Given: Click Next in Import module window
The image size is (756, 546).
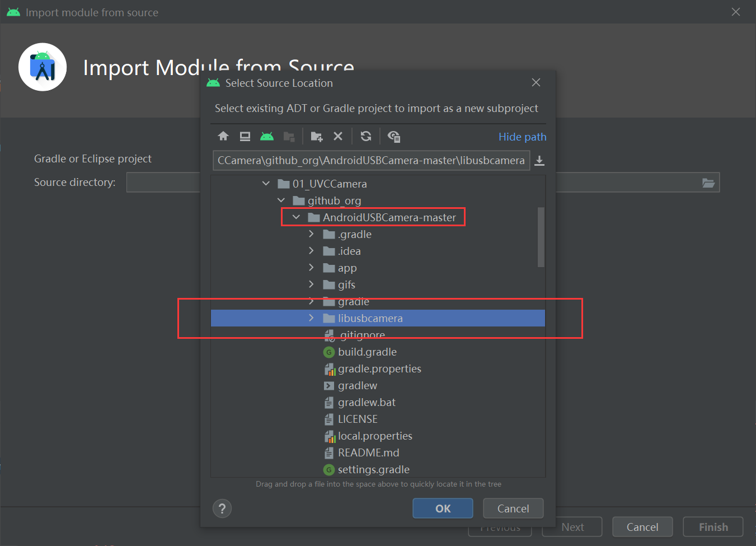Looking at the screenshot, I should [x=572, y=527].
